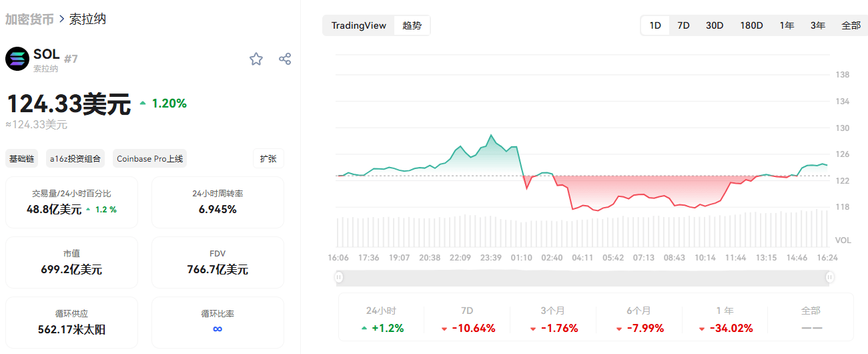Click left handle of chart range slider

click(339, 277)
